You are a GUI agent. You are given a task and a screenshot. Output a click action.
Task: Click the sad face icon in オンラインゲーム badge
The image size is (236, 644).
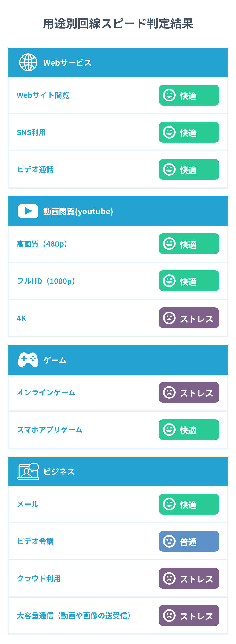click(169, 392)
